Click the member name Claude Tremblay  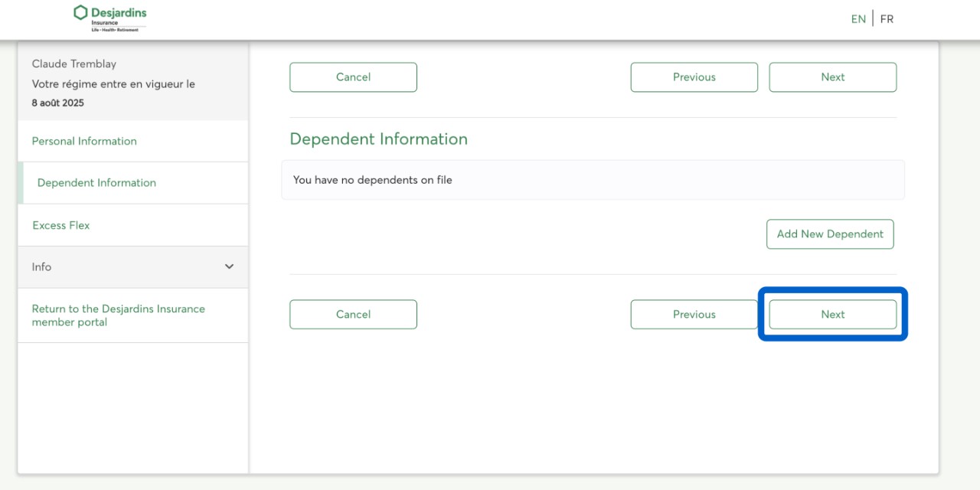(74, 64)
